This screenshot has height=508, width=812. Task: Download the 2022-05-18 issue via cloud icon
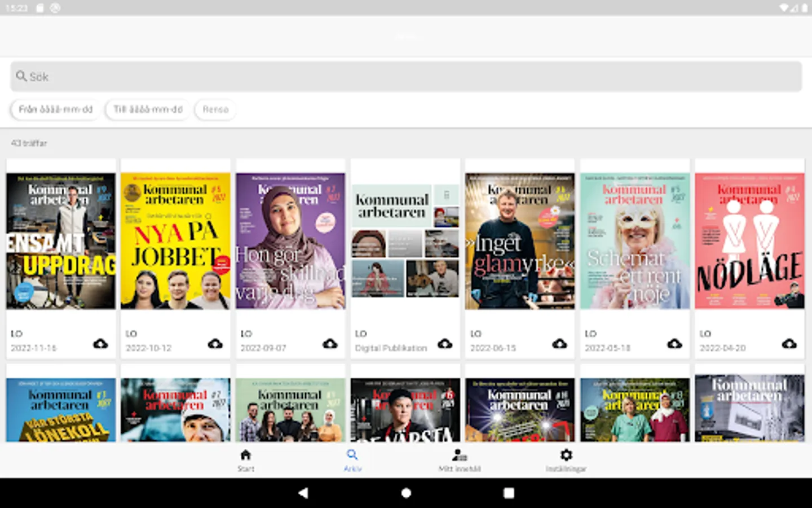(x=674, y=344)
